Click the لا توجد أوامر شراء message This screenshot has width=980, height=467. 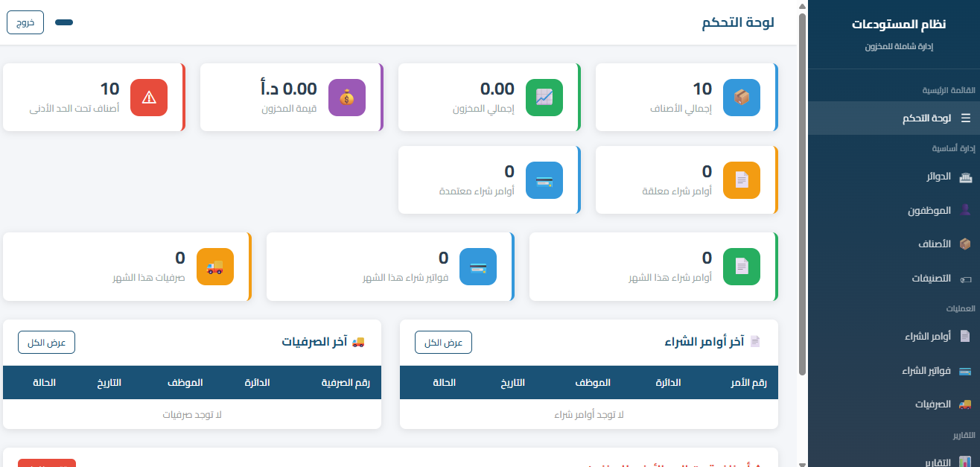tap(589, 414)
